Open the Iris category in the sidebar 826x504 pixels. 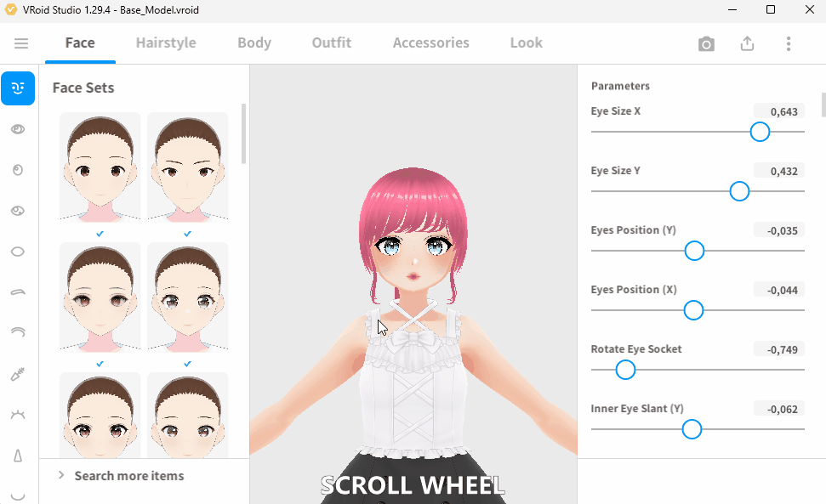pyautogui.click(x=18, y=170)
